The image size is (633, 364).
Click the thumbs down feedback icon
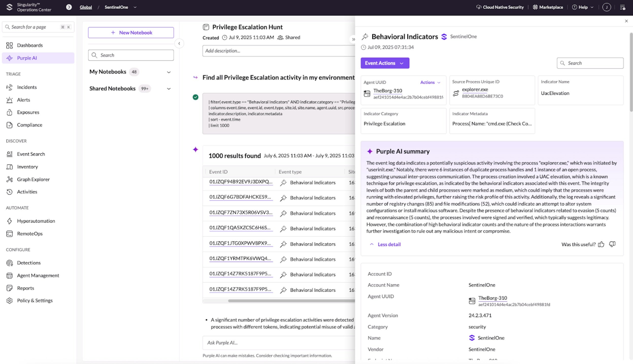pos(612,244)
